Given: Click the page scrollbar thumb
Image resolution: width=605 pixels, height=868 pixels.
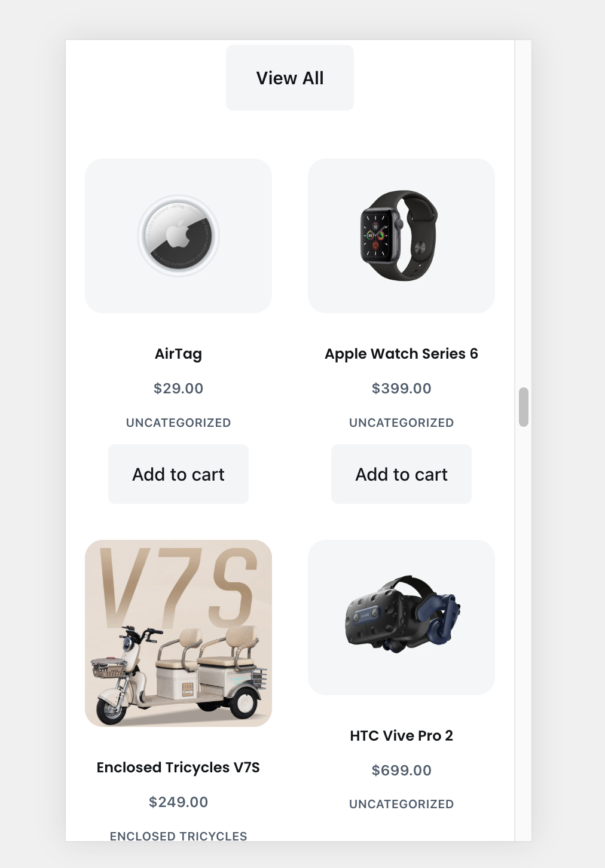Looking at the screenshot, I should [524, 407].
